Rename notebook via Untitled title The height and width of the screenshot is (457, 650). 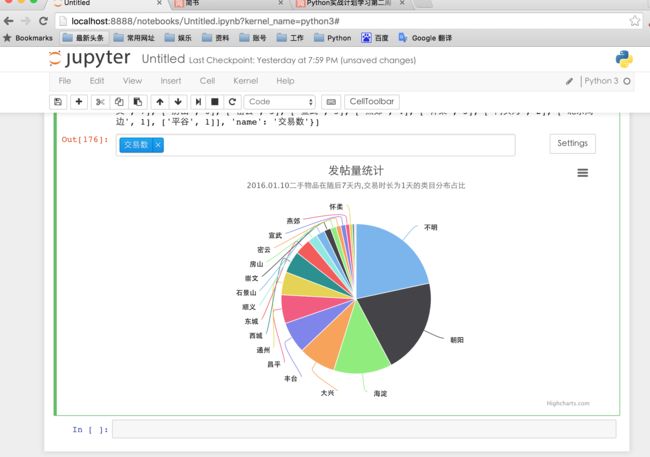coord(163,59)
